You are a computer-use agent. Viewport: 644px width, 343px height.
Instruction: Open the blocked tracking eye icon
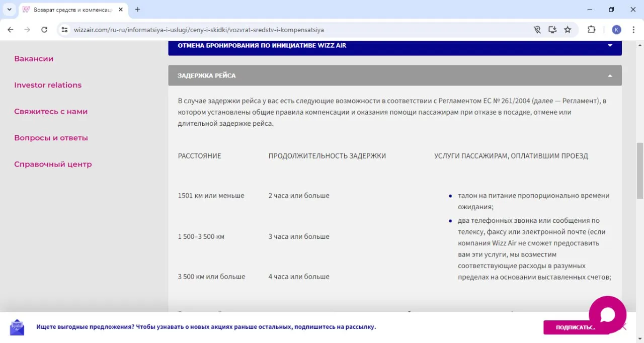tap(537, 30)
